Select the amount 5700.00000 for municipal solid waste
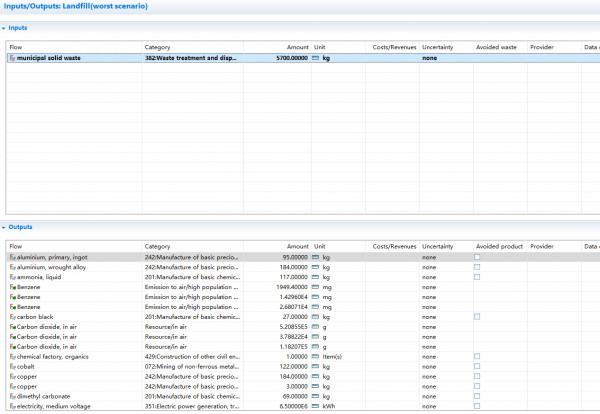Image resolution: width=600 pixels, height=414 pixels. (x=292, y=58)
